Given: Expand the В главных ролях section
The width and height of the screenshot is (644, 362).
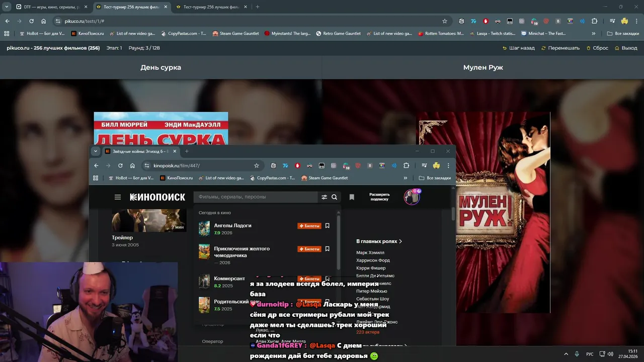Looking at the screenshot, I should 379,241.
